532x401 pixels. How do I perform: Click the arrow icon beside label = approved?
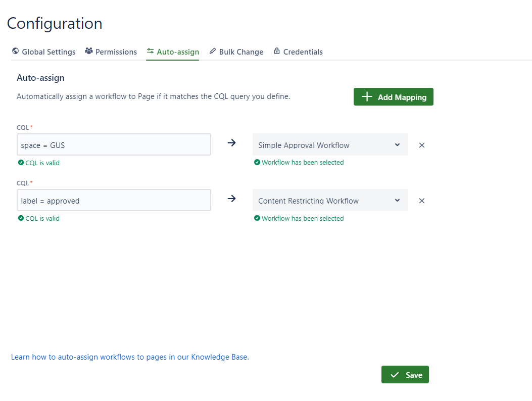coord(232,198)
